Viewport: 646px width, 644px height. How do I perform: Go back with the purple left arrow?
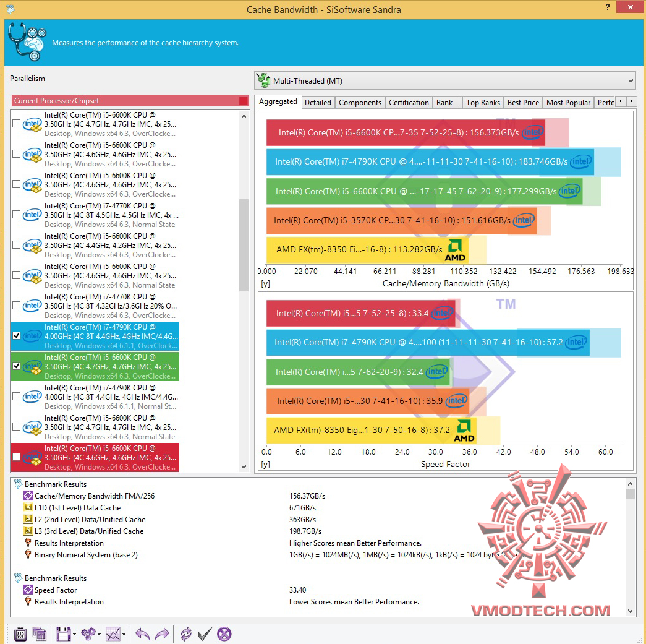(x=143, y=633)
